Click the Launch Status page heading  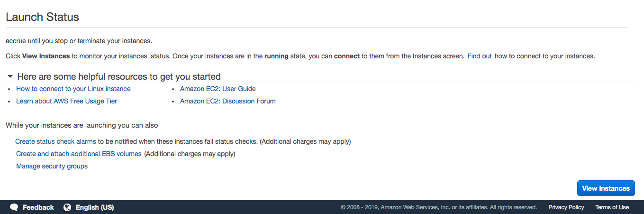(x=42, y=17)
